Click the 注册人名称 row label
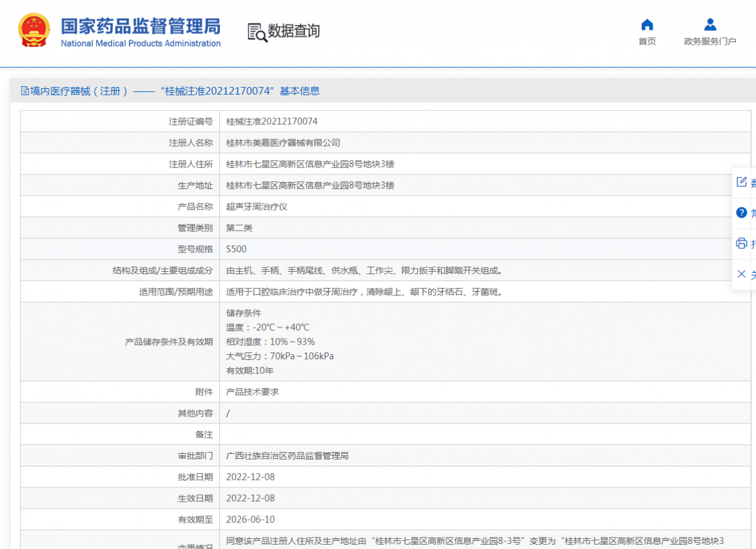 coord(191,142)
